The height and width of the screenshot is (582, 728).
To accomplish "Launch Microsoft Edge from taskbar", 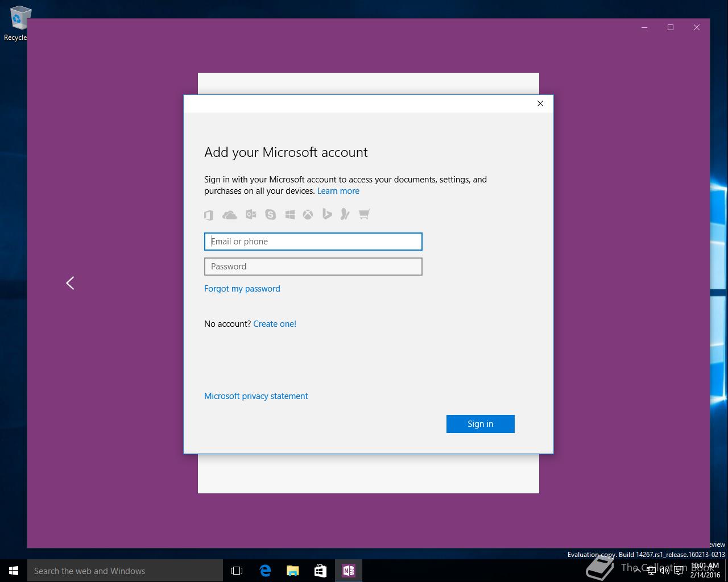I will point(265,571).
